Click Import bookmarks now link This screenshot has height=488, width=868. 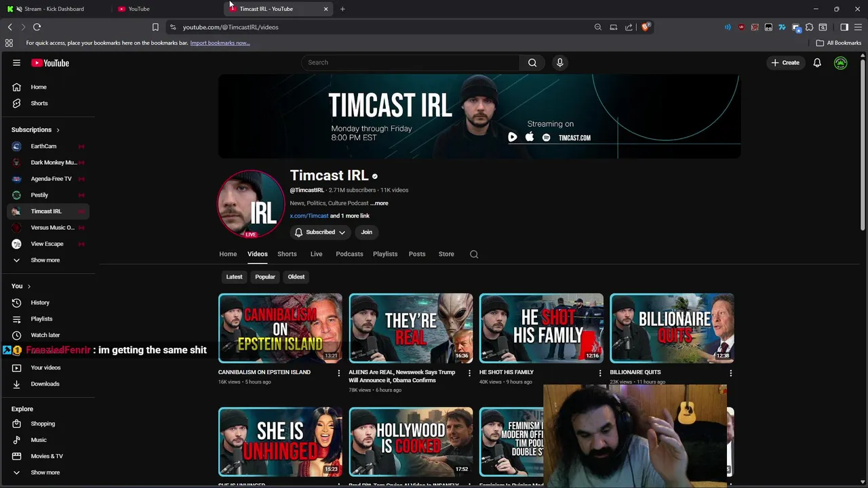220,43
